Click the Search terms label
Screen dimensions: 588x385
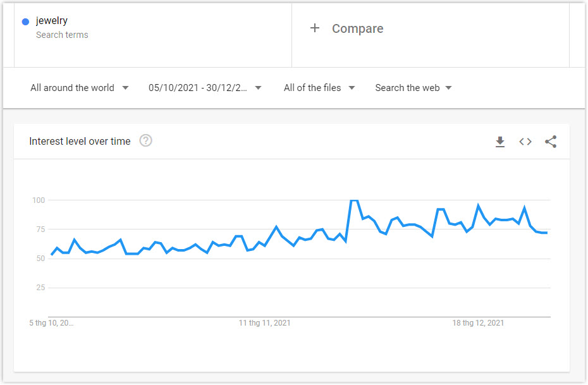coord(62,35)
